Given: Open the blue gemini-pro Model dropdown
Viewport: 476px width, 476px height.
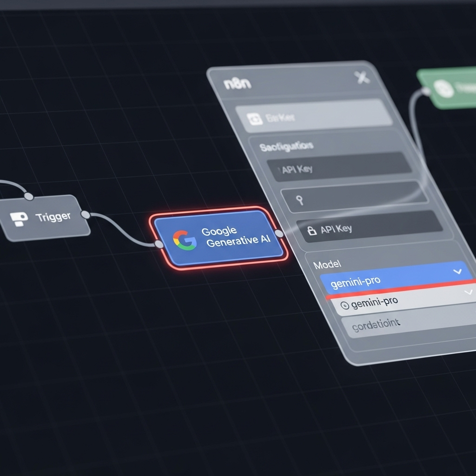Looking at the screenshot, I should 396,278.
